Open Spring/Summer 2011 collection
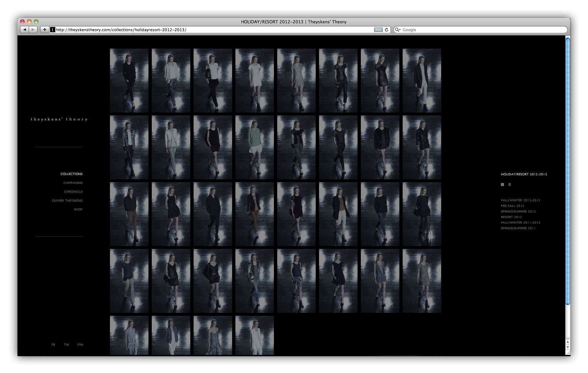 coord(518,228)
